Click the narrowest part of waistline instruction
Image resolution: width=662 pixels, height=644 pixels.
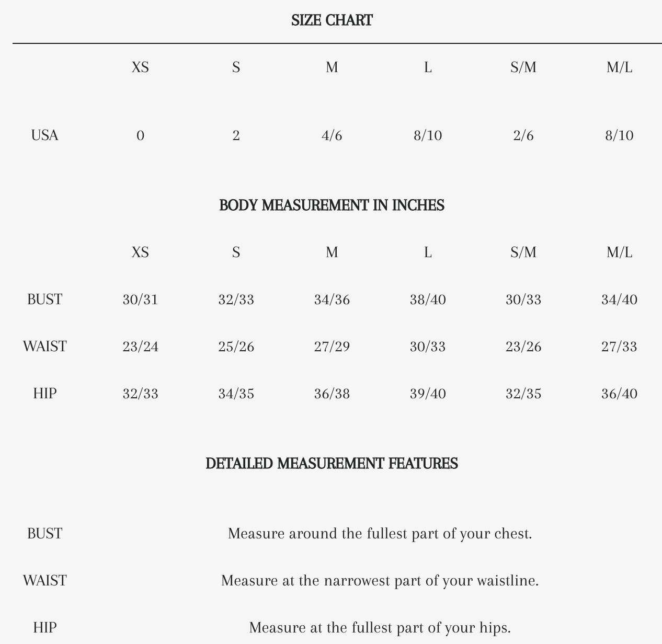(380, 581)
